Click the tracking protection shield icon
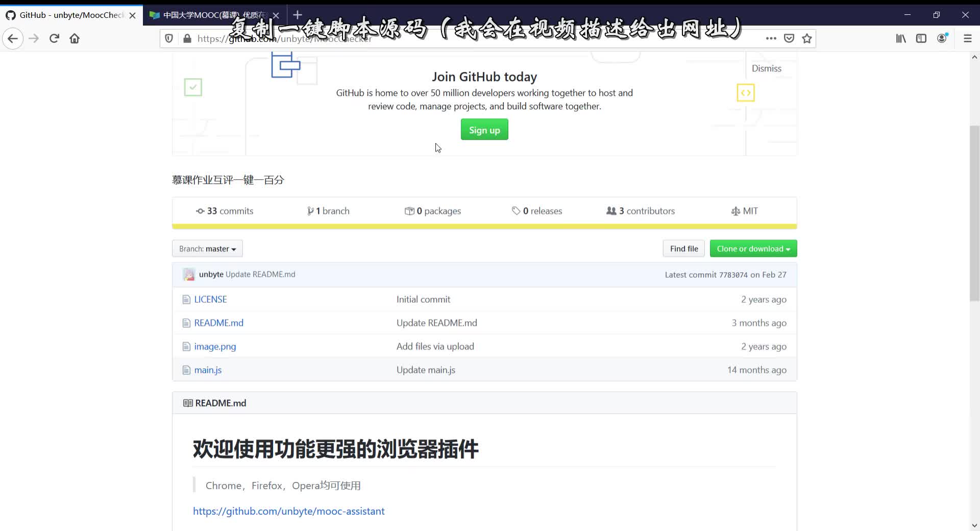The image size is (980, 531). [x=169, y=38]
